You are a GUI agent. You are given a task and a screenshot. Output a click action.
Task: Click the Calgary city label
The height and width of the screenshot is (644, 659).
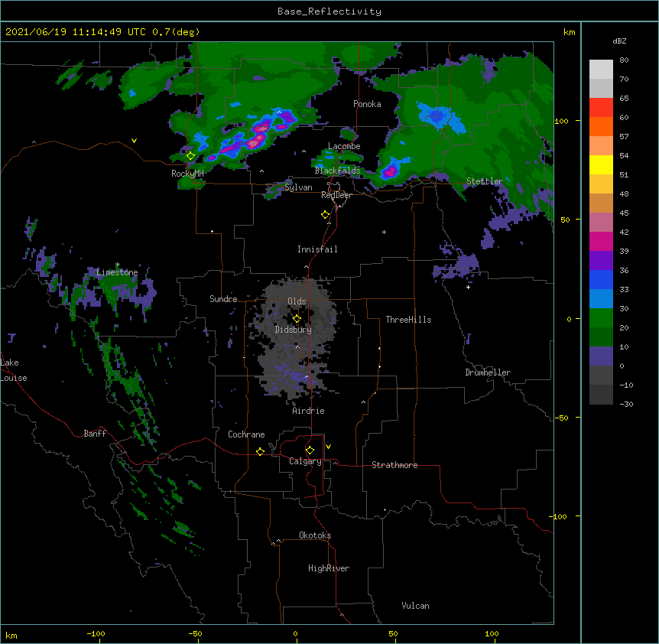tap(305, 461)
